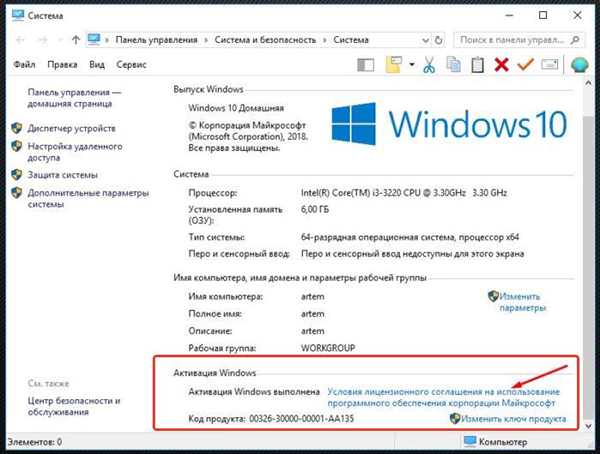600x454 pixels.
Task: Click the Copy toolbar icon
Action: [453, 64]
